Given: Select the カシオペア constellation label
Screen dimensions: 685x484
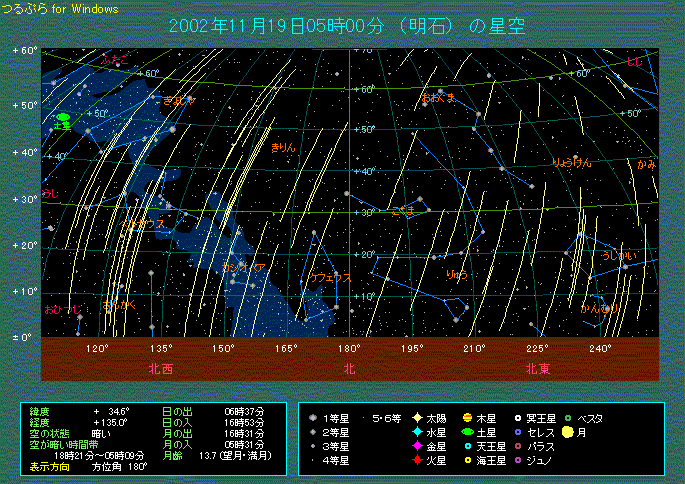Looking at the screenshot, I should [244, 268].
